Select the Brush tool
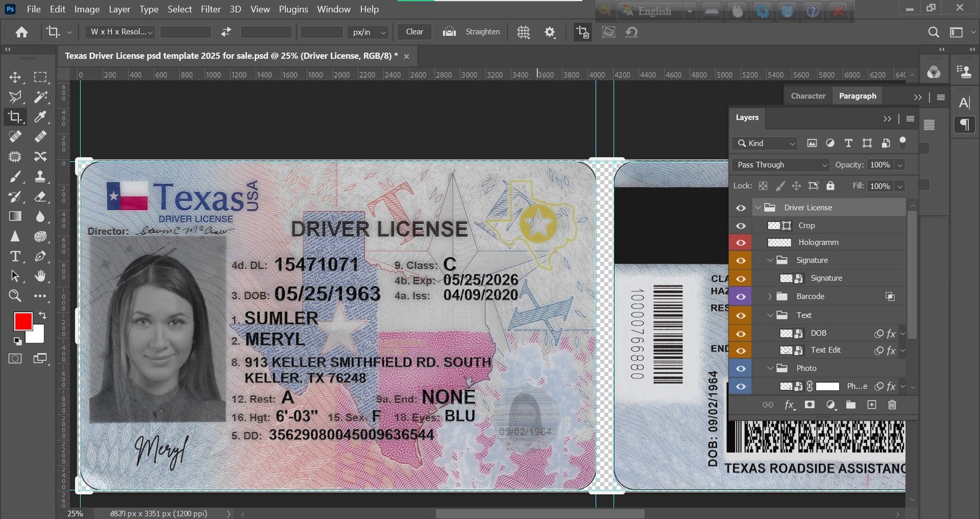 pyautogui.click(x=15, y=177)
